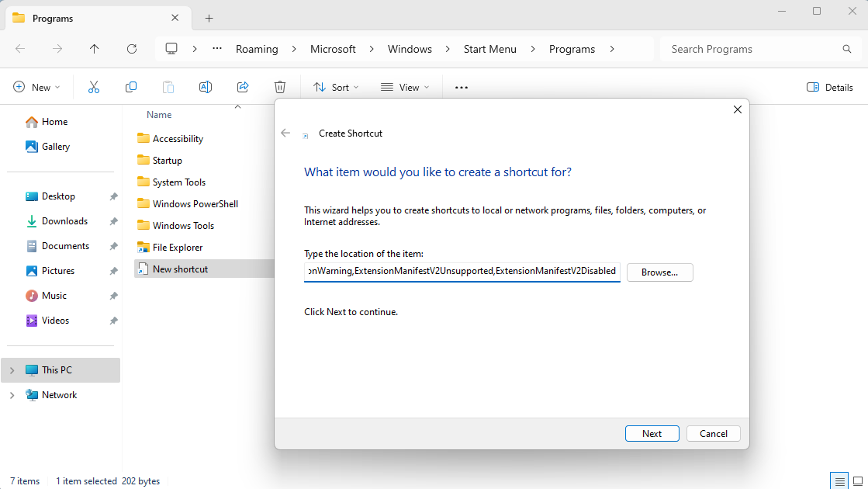Open the Sort dropdown

[335, 87]
